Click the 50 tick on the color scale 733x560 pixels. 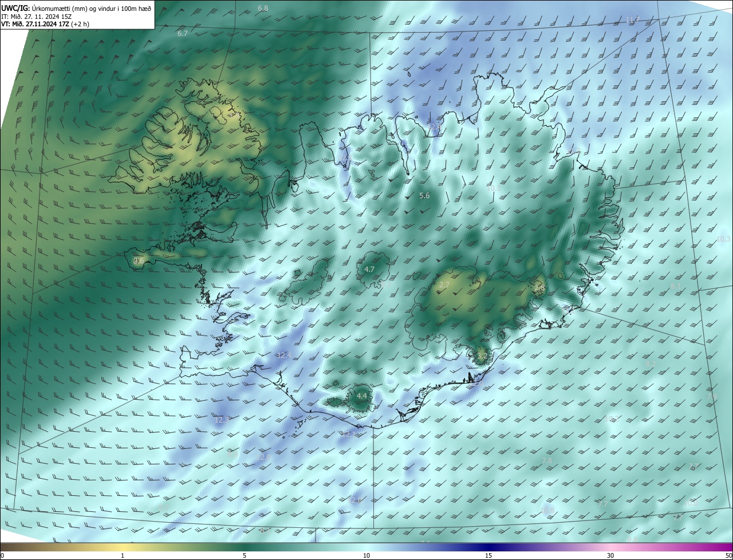pyautogui.click(x=728, y=555)
